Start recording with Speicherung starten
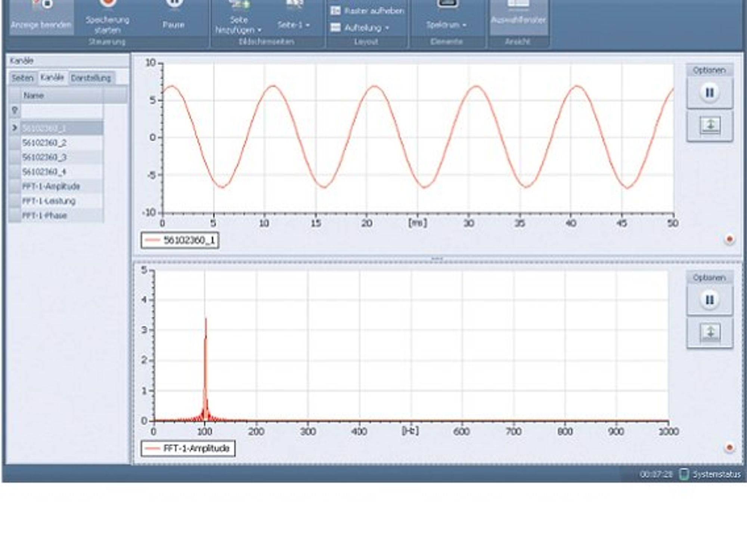The image size is (747, 560). (108, 17)
